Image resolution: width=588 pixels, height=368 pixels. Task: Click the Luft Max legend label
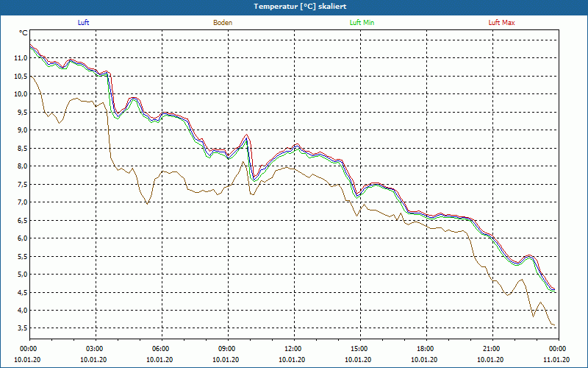click(501, 23)
